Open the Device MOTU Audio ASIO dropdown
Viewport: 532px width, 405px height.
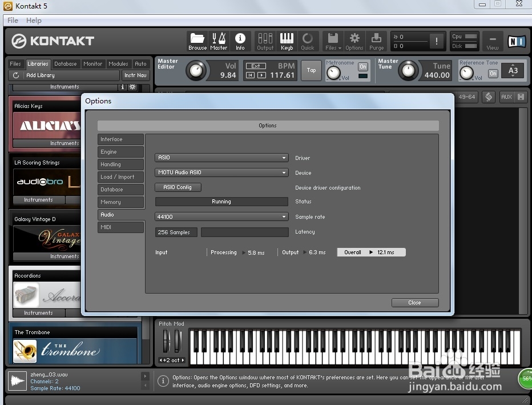pyautogui.click(x=221, y=173)
